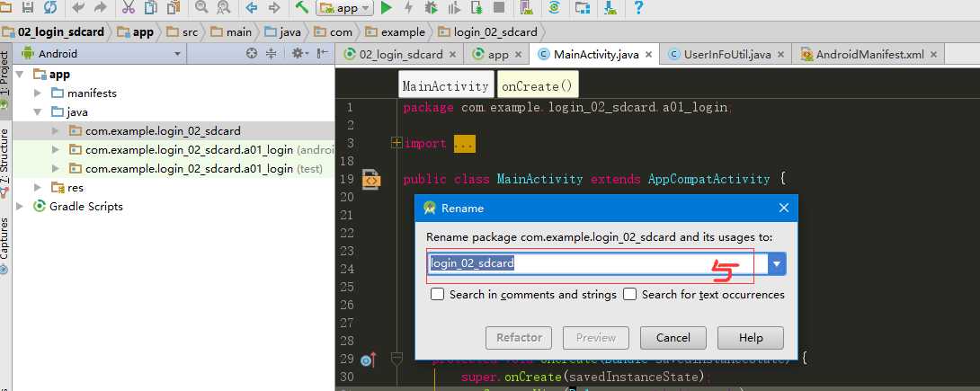Debug app with the bug icon
980x391 pixels.
(x=431, y=7)
